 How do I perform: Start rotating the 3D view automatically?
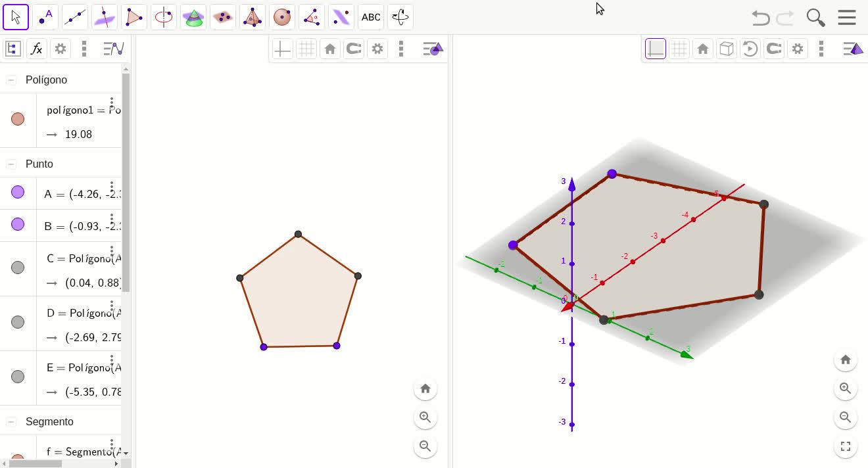750,49
